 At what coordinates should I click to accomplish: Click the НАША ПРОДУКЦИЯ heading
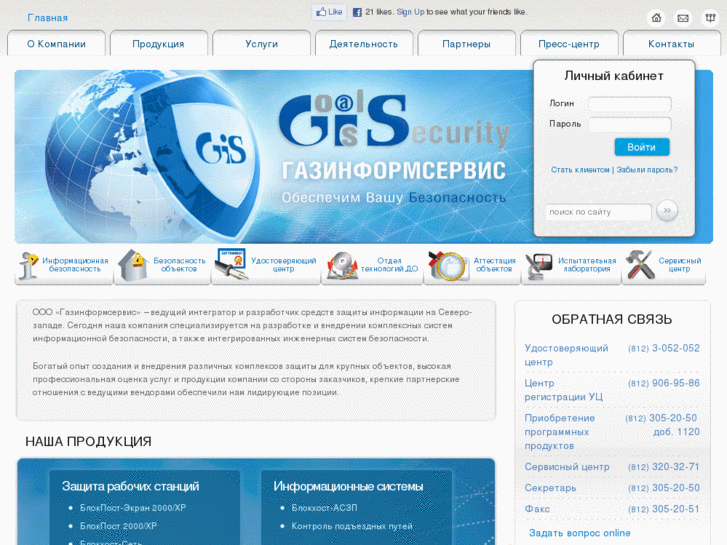pyautogui.click(x=88, y=441)
